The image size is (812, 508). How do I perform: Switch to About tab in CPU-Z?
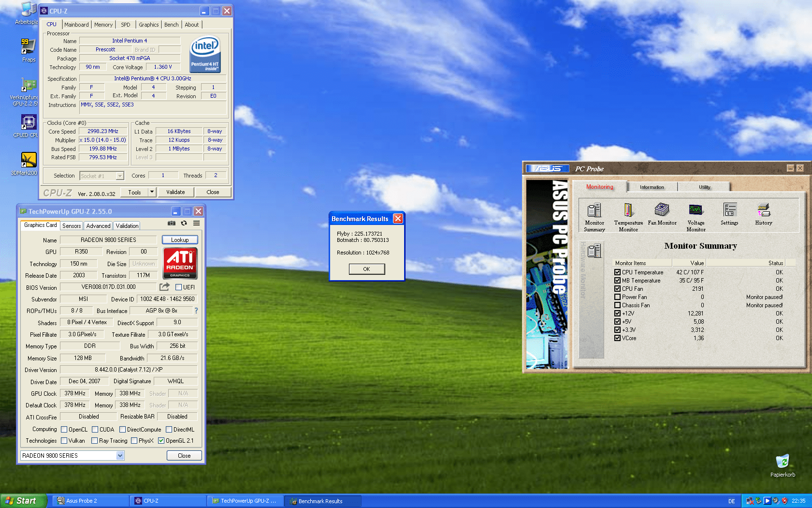point(192,25)
